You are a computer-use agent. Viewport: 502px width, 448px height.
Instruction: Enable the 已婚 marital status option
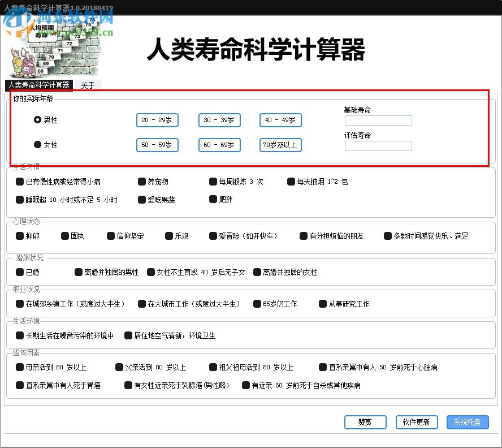[19, 272]
